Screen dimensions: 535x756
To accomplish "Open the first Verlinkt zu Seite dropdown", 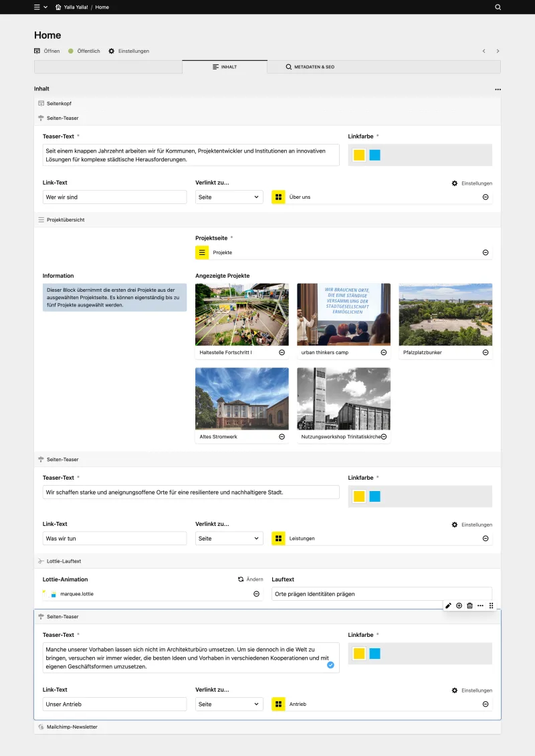I will (x=229, y=197).
